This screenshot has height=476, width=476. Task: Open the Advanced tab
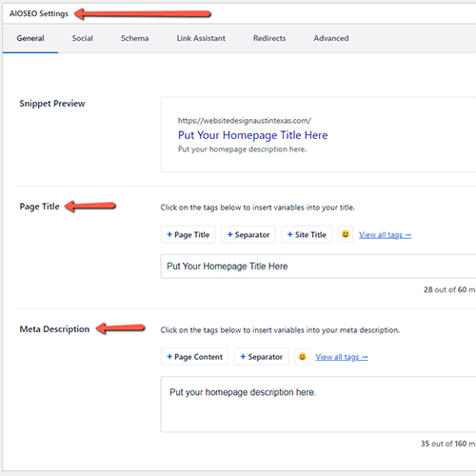click(331, 38)
